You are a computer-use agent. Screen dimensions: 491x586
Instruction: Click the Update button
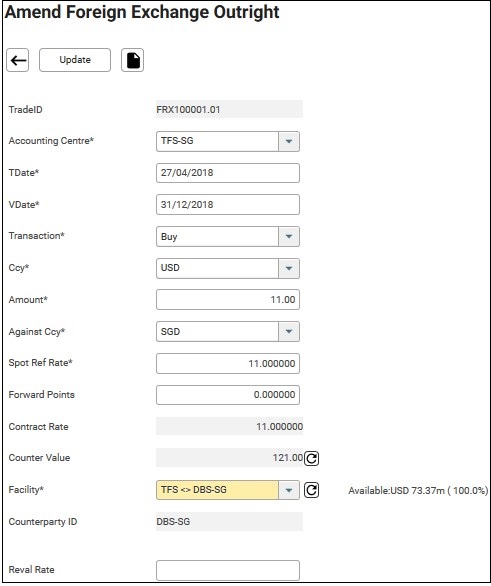pos(75,60)
